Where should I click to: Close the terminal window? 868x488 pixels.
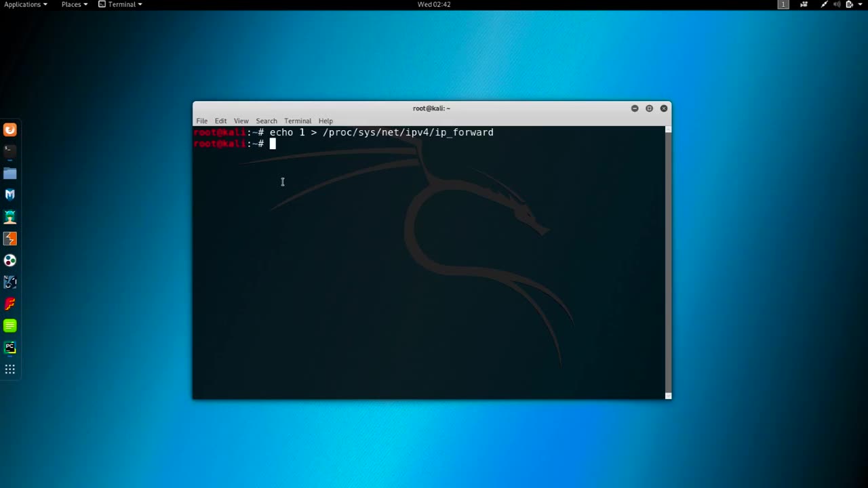coord(664,108)
